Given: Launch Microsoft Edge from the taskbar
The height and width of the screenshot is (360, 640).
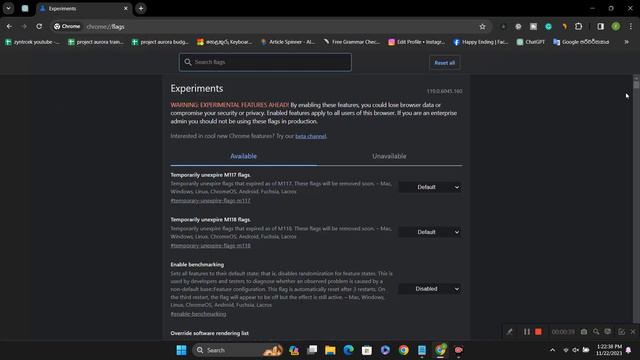Looking at the screenshot, I should pos(349,350).
